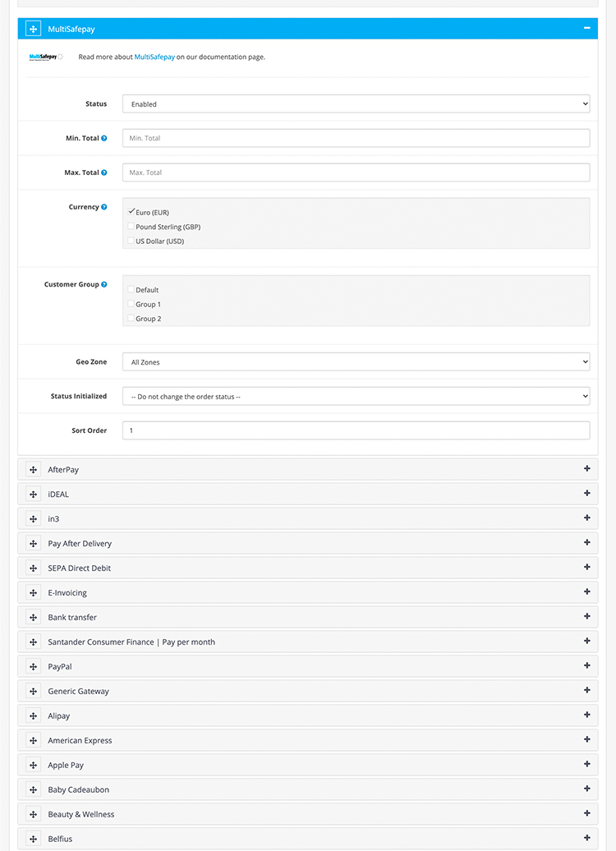Open the Status dropdown showing Enabled

[x=356, y=103]
